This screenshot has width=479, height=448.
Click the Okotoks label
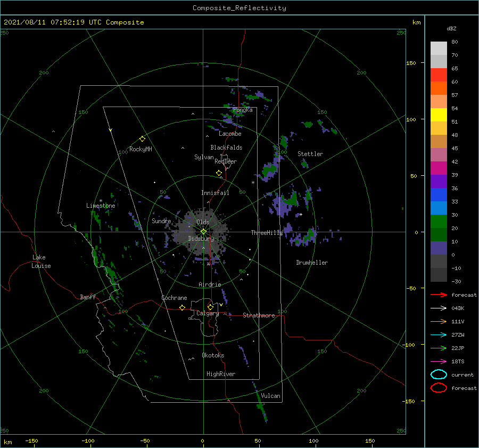(213, 355)
